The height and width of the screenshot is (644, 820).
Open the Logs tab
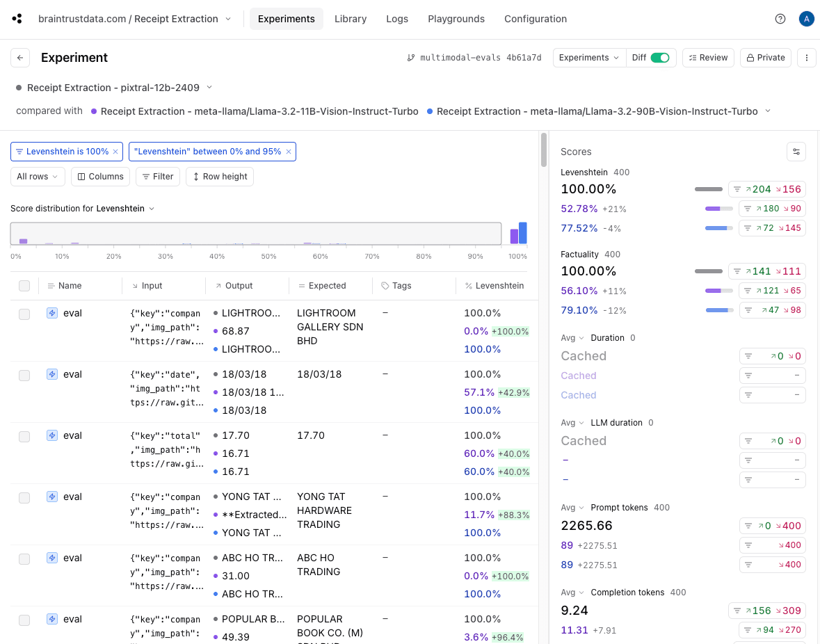click(x=397, y=19)
